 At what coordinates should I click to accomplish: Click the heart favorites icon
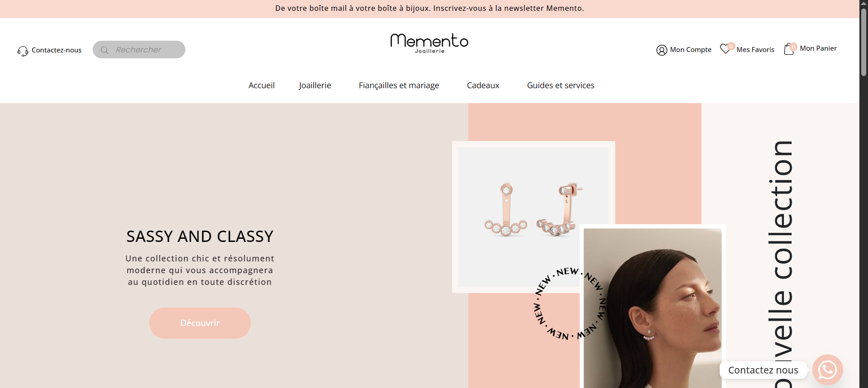726,48
